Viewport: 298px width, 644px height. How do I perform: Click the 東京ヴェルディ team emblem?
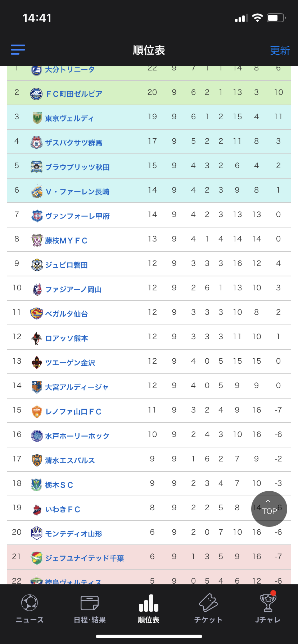tap(37, 118)
